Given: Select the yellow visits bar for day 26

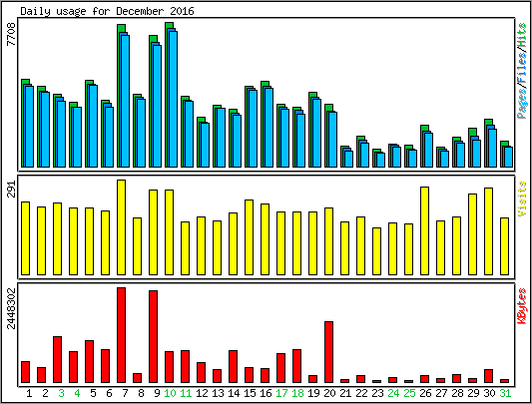Looking at the screenshot, I should click(424, 230).
